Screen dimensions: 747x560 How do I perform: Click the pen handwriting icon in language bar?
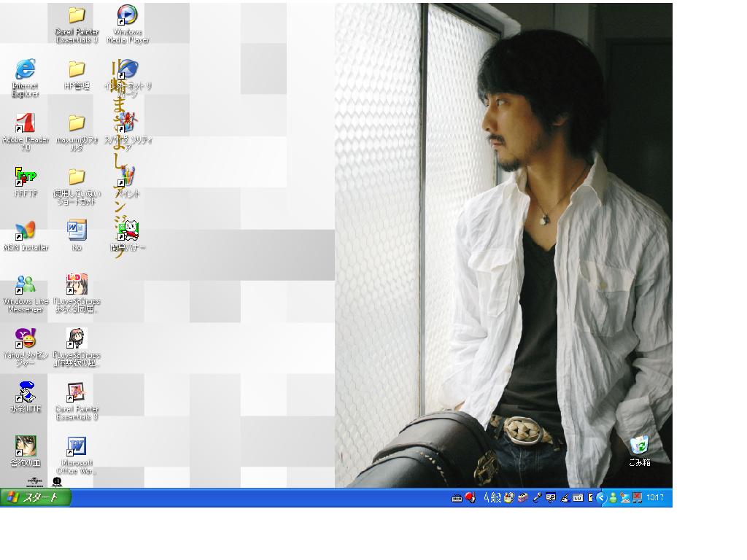click(x=565, y=498)
